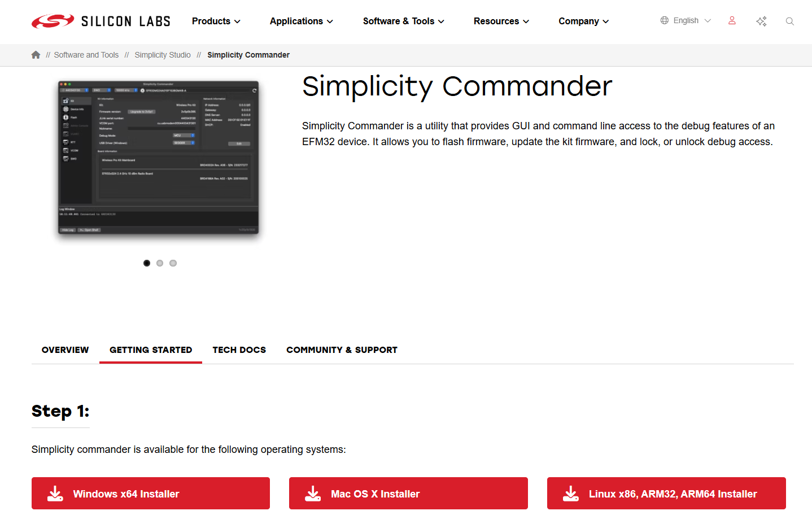Open the Simplicity Studio breadcrumb link
This screenshot has width=812, height=515.
pos(163,54)
